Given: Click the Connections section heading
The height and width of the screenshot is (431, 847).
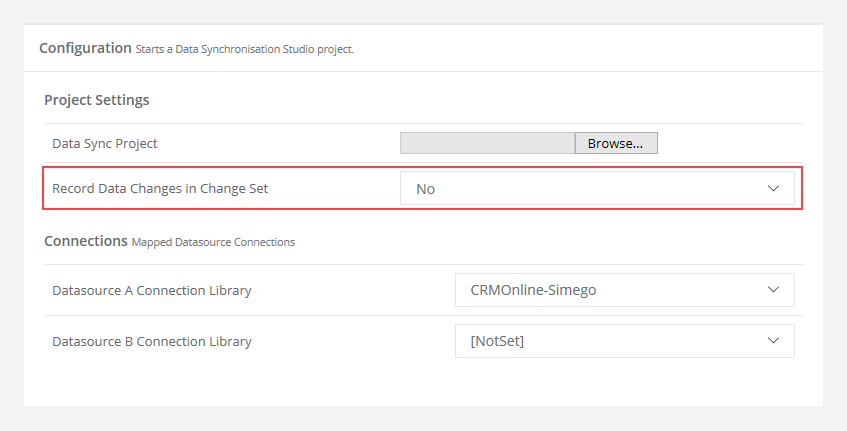Looking at the screenshot, I should point(86,241).
